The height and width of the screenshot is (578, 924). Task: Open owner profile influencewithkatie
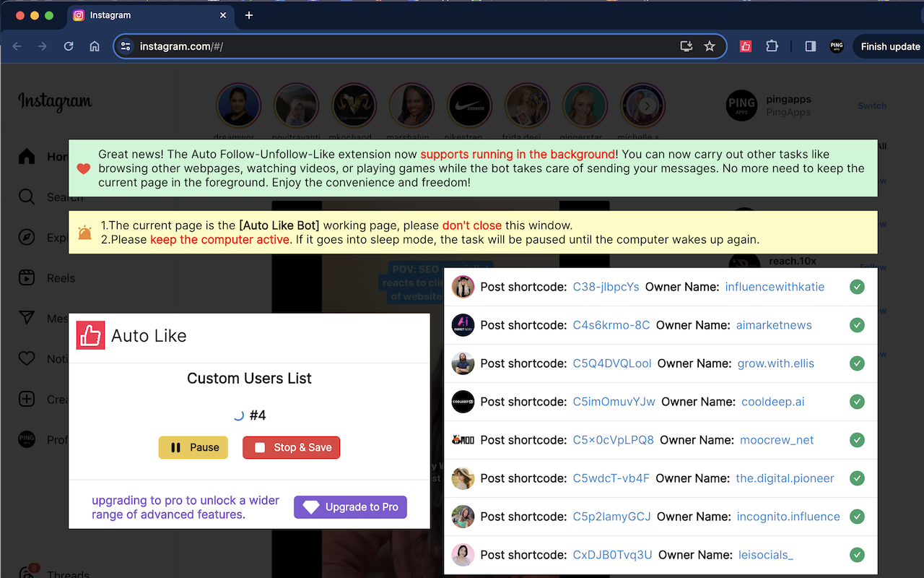(x=775, y=287)
